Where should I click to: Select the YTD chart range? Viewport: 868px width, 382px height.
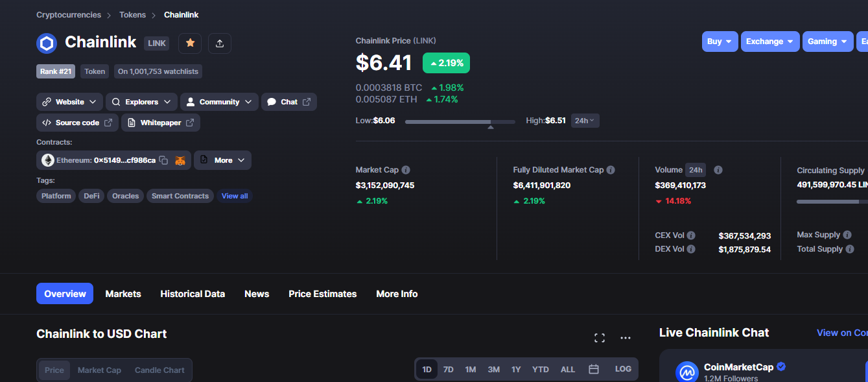pos(541,370)
